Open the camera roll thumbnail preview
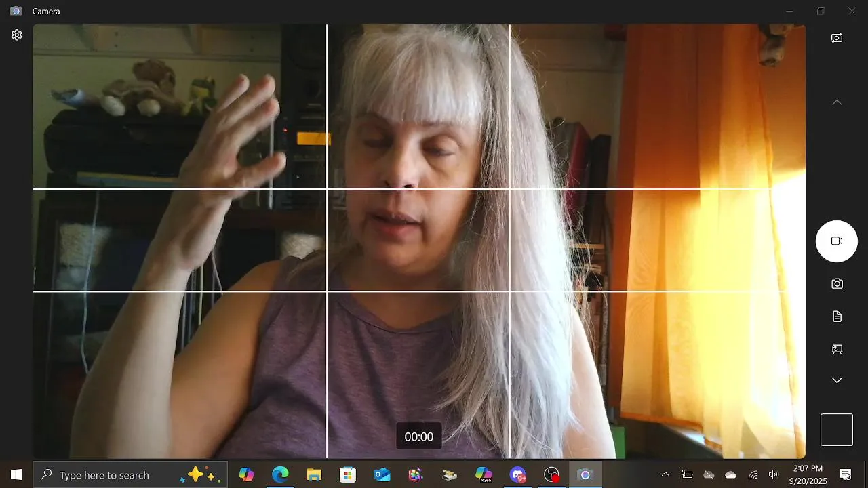The image size is (868, 488). click(x=837, y=430)
